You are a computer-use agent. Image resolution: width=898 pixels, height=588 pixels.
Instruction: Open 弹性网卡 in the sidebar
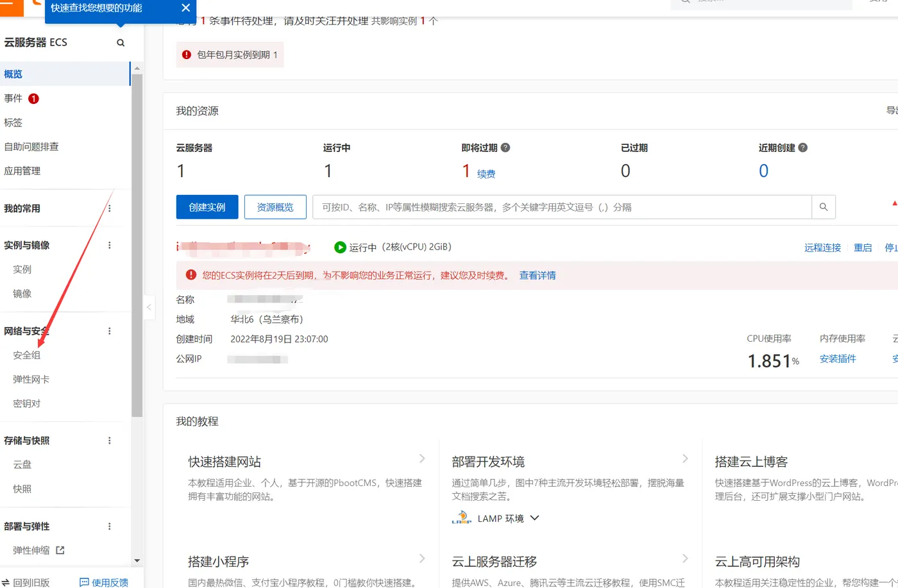click(x=31, y=380)
